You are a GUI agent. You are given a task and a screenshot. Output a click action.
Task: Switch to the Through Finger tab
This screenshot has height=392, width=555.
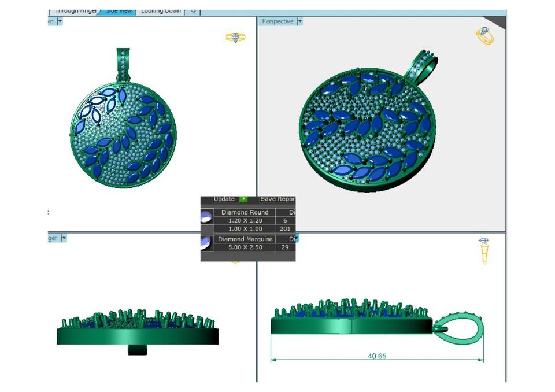coord(76,10)
